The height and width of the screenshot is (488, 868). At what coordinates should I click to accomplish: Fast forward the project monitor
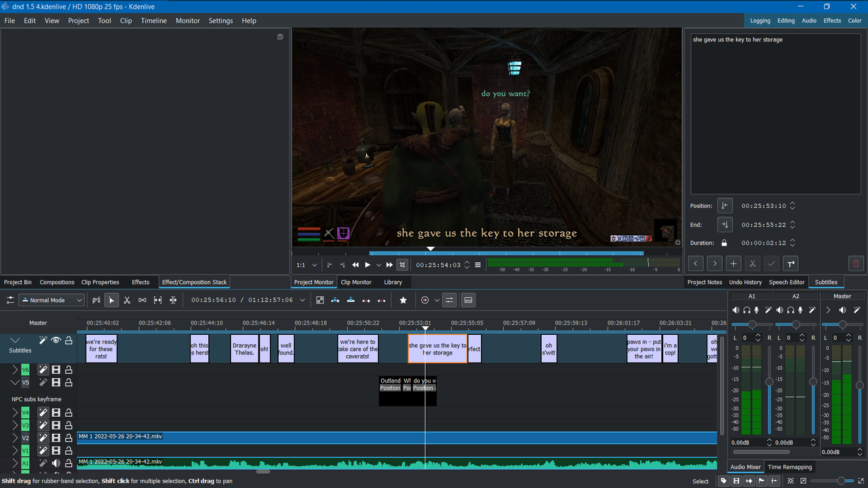tap(389, 265)
